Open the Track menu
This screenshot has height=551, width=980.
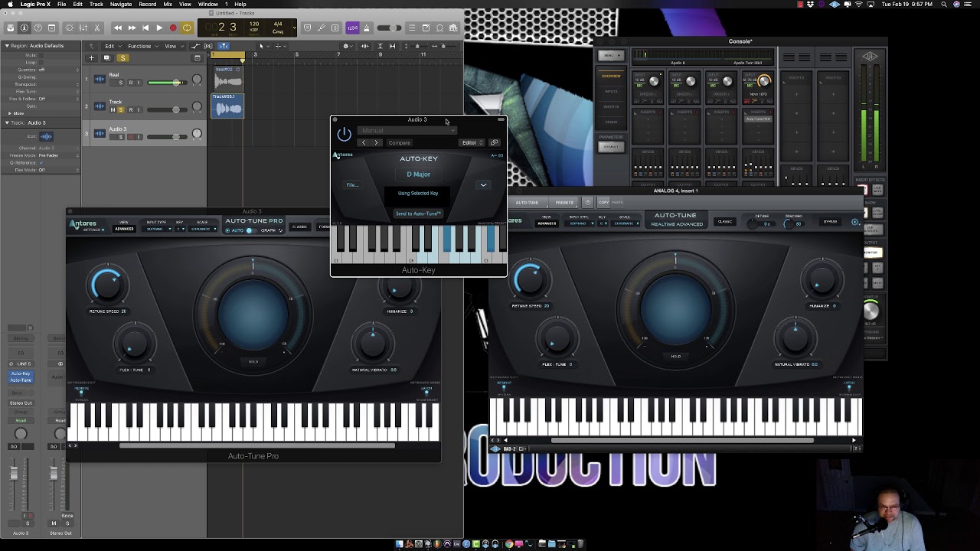96,4
